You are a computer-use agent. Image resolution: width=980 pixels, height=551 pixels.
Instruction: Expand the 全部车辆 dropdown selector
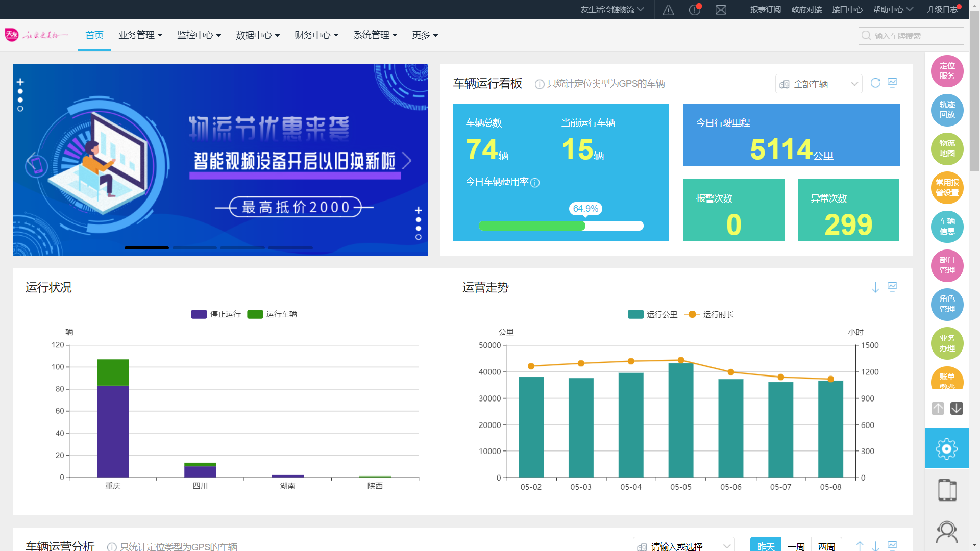point(818,84)
